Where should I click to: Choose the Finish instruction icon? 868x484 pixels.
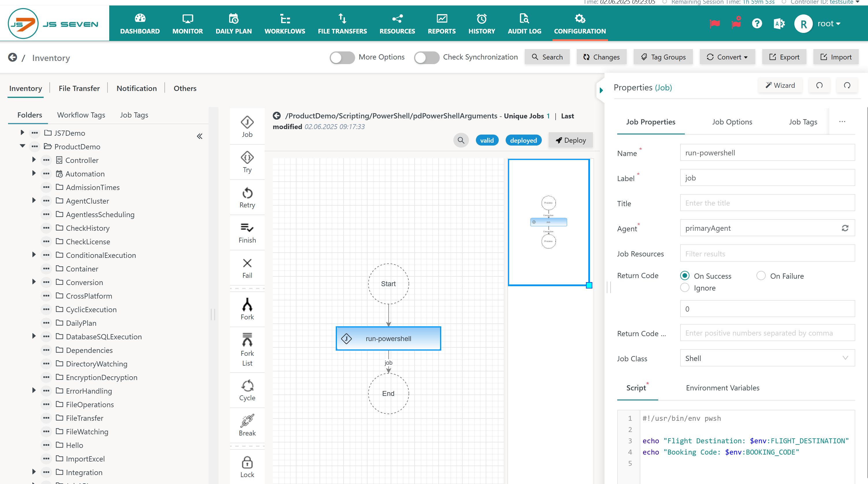pos(247,228)
